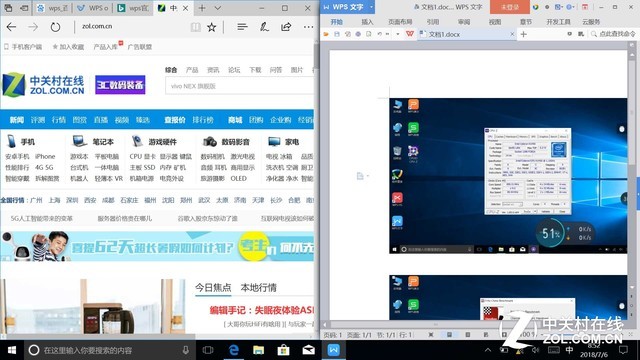Screen dimensions: 640x360
Task: Select the 页面布局 ribbon tab
Action: [400, 22]
